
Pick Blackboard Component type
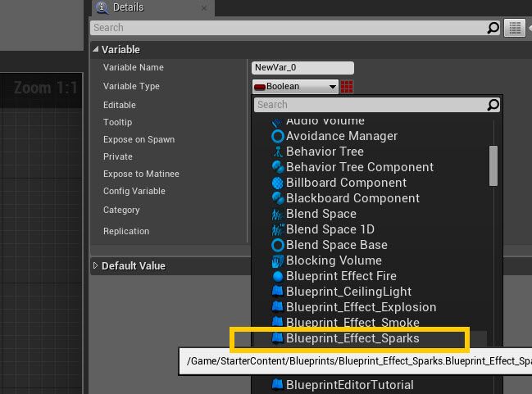pos(352,198)
